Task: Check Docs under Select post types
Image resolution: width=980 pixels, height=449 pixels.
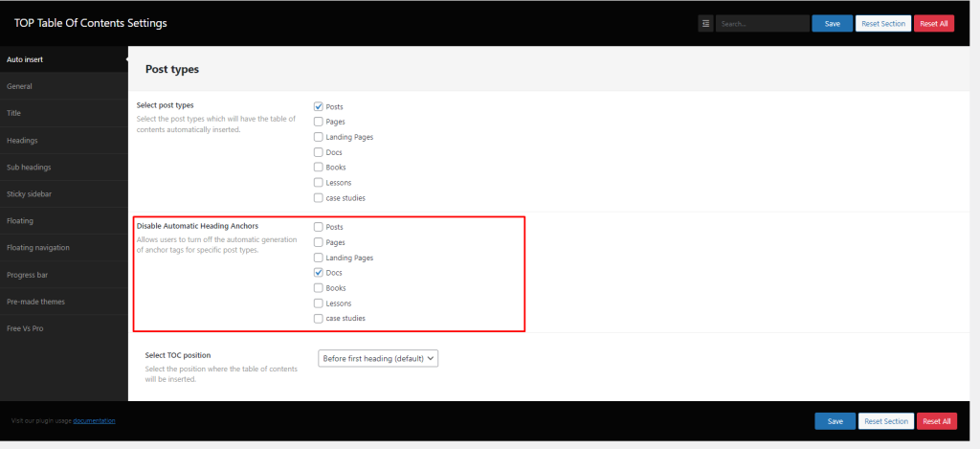Action: click(318, 152)
